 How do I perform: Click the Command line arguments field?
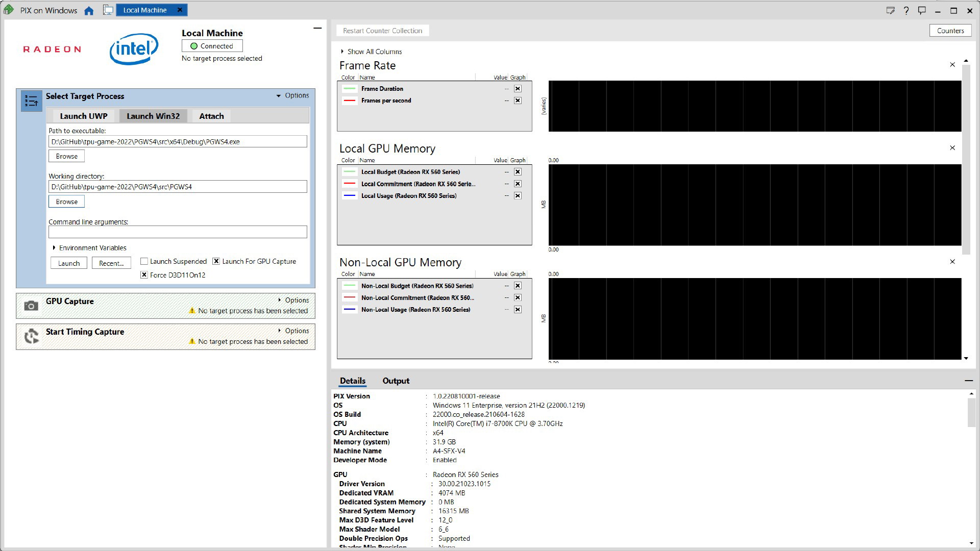pos(178,232)
